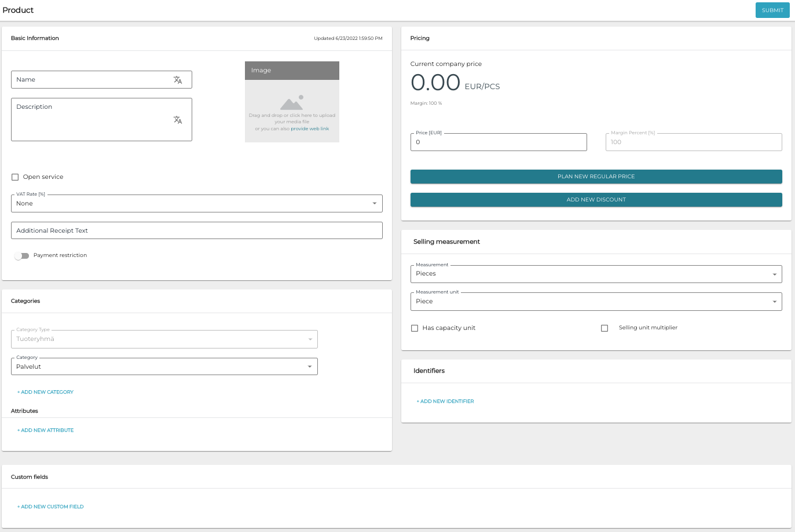Open the Measurement dropdown showing Pieces

click(775, 274)
